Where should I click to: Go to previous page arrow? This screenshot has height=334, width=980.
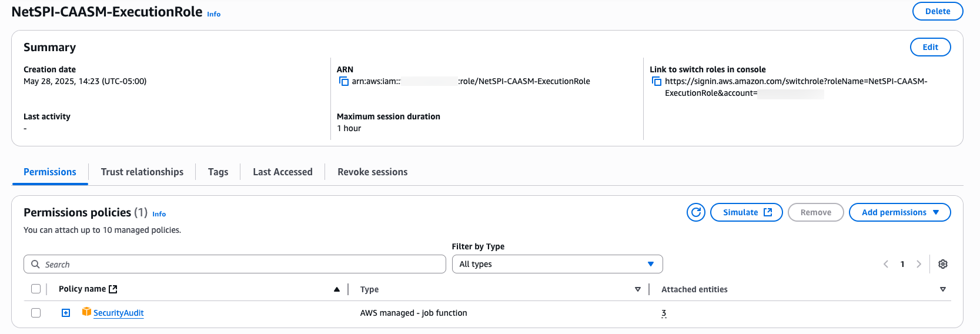pyautogui.click(x=886, y=264)
